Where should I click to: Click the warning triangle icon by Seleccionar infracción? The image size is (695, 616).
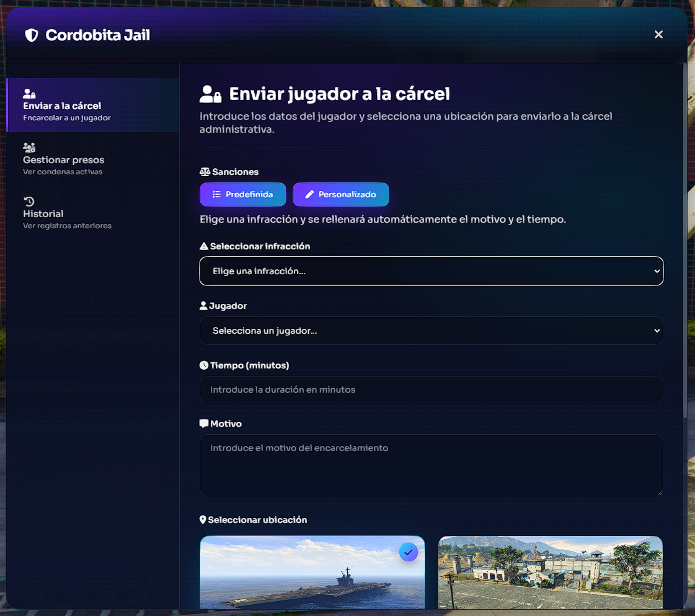pos(204,246)
